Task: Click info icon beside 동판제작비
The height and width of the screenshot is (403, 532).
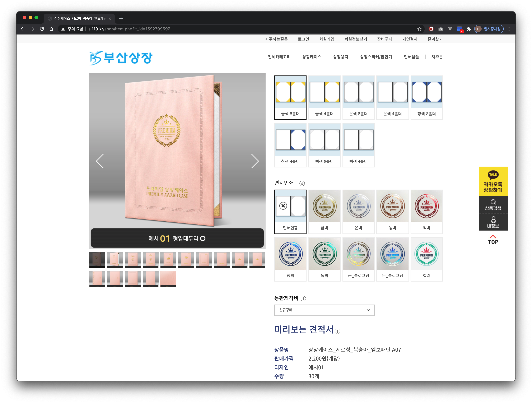Action: pyautogui.click(x=303, y=299)
